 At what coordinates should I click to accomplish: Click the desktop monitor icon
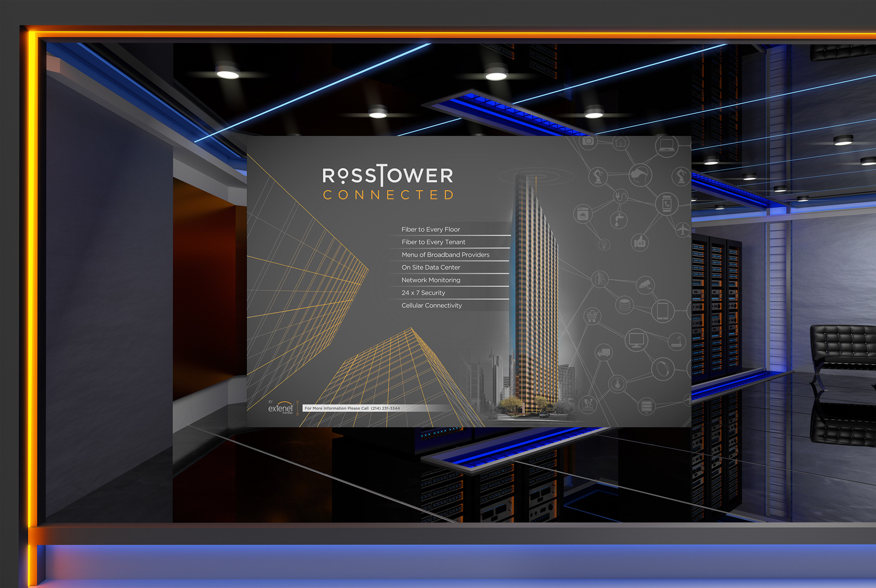[636, 339]
